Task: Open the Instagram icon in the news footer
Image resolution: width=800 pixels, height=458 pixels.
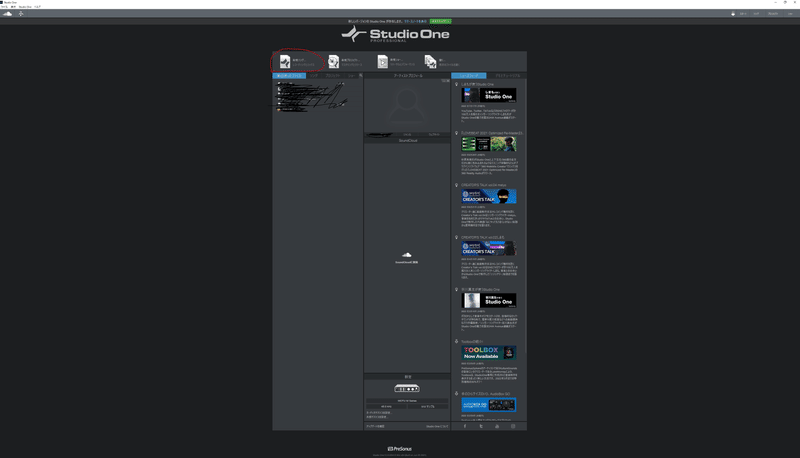Action: tap(513, 426)
